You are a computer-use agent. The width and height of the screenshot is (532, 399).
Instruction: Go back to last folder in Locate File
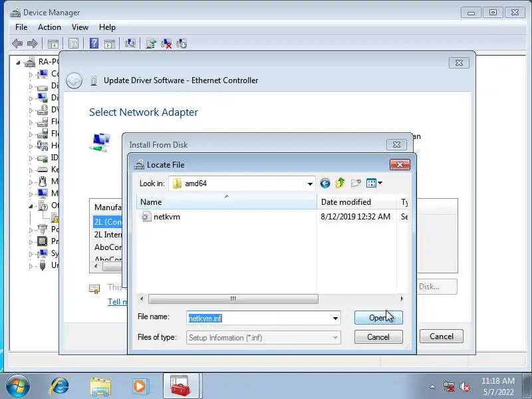(x=325, y=184)
